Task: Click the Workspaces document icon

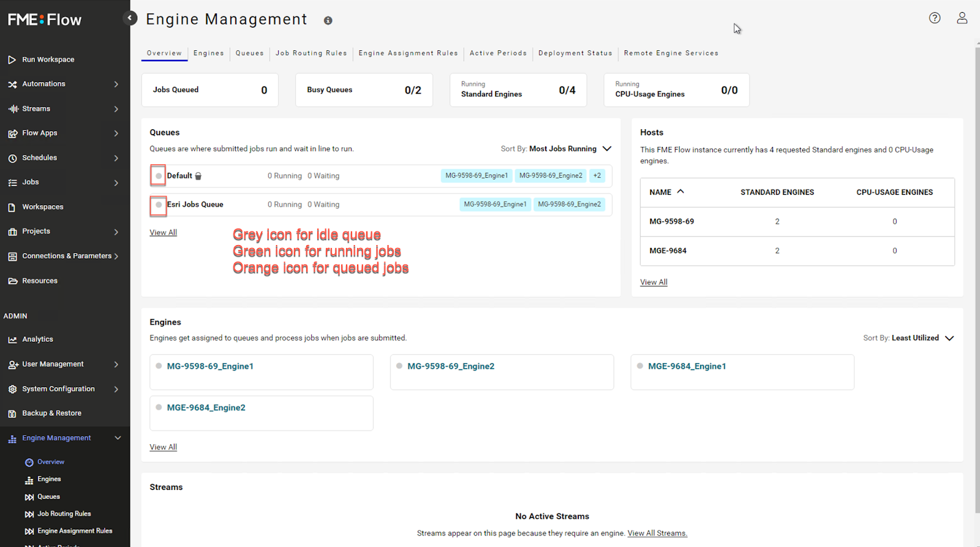Action: click(12, 207)
